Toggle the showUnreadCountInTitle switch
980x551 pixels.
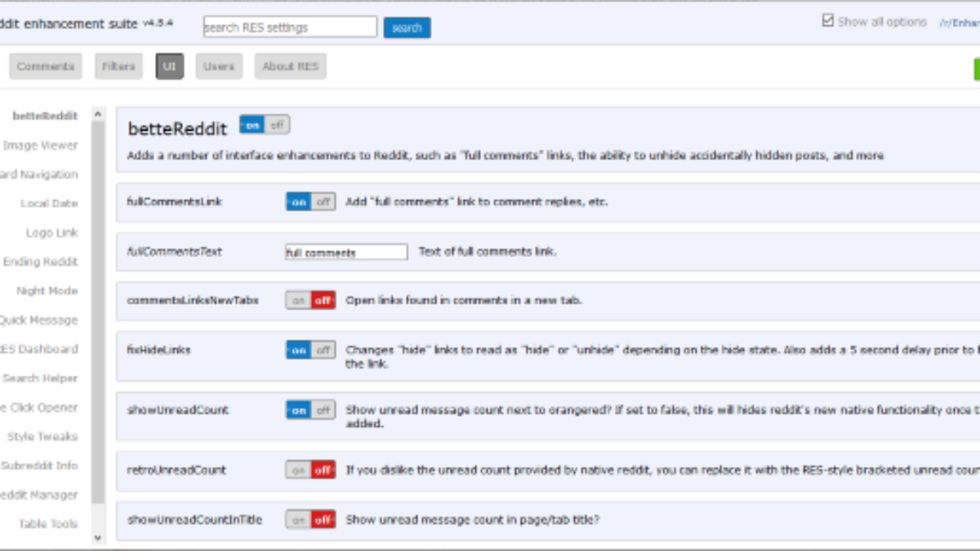point(310,519)
